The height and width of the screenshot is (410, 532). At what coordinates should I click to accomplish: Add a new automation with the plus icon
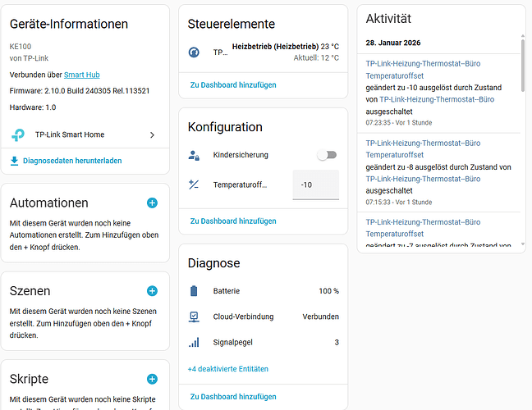tap(152, 203)
